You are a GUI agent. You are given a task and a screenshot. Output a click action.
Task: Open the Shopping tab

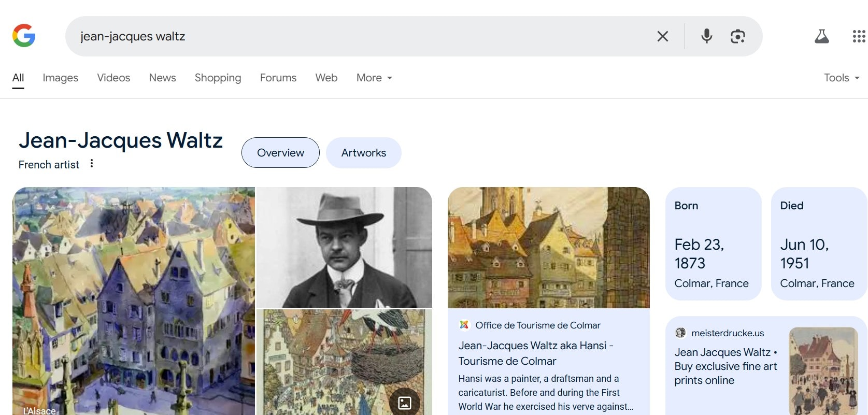click(218, 78)
